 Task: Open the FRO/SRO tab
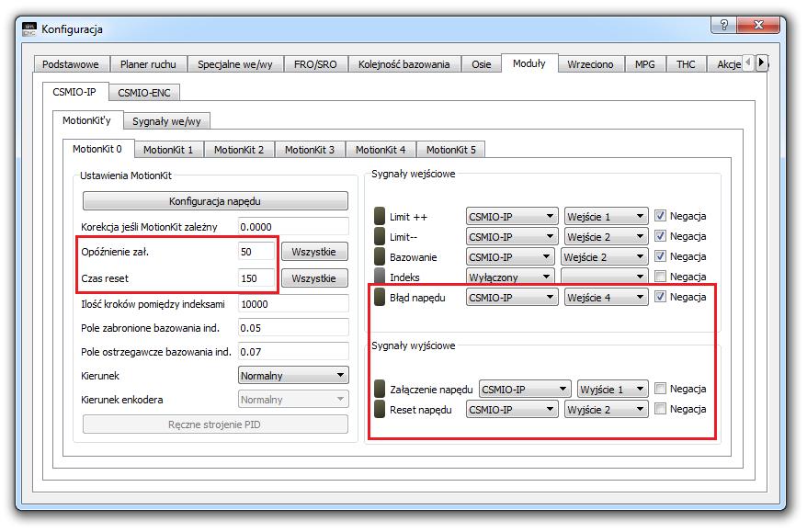coord(315,64)
